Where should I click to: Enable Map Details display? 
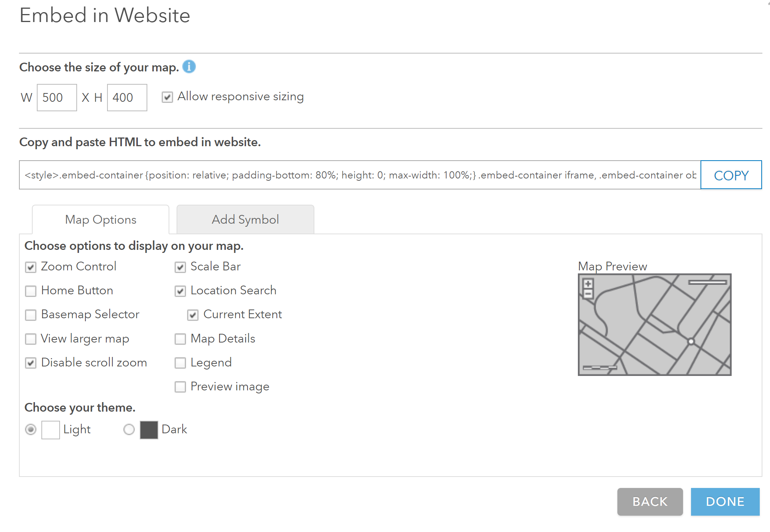(180, 339)
